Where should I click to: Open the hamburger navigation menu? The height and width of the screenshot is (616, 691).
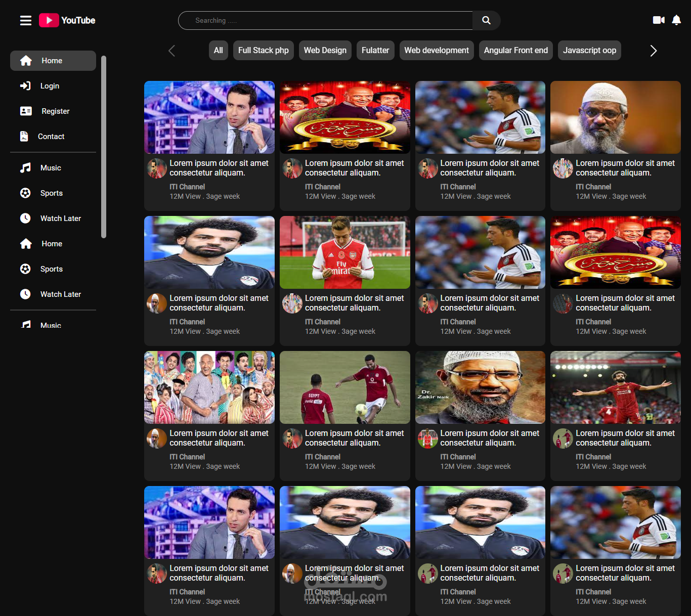coord(26,20)
